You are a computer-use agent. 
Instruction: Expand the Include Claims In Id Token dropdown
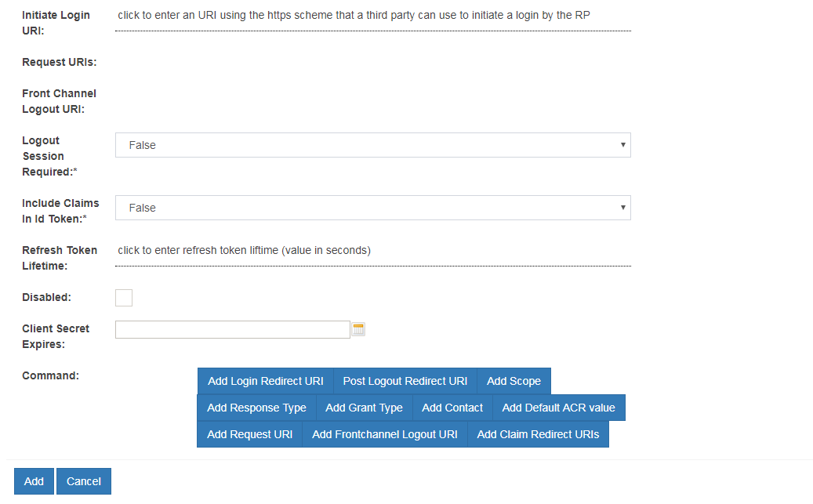(x=372, y=208)
